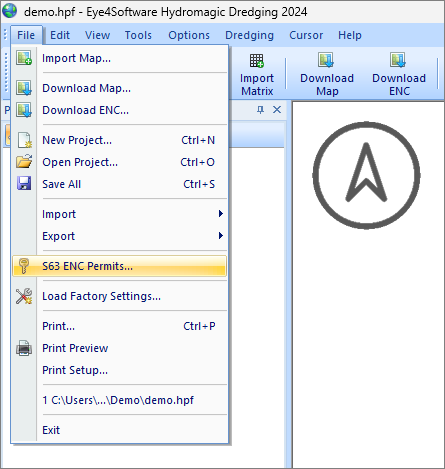Image resolution: width=445 pixels, height=469 pixels.
Task: Select S63 ENC Permits... menu entry
Action: [x=119, y=266]
